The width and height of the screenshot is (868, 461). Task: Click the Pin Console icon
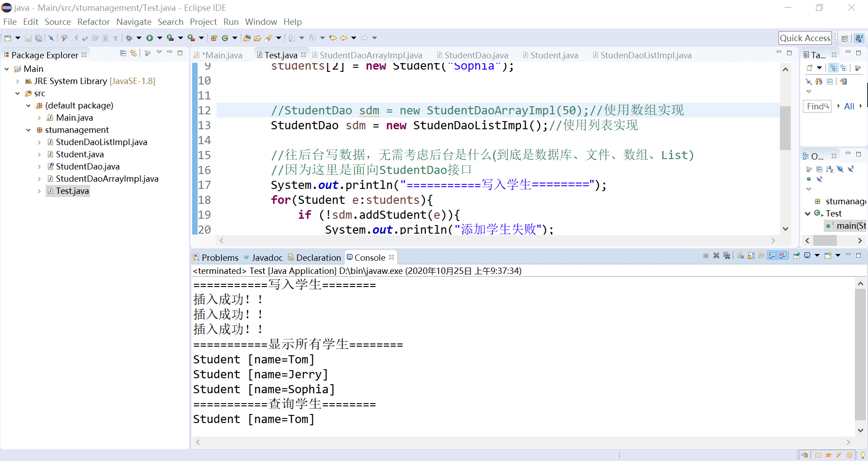pyautogui.click(x=797, y=256)
